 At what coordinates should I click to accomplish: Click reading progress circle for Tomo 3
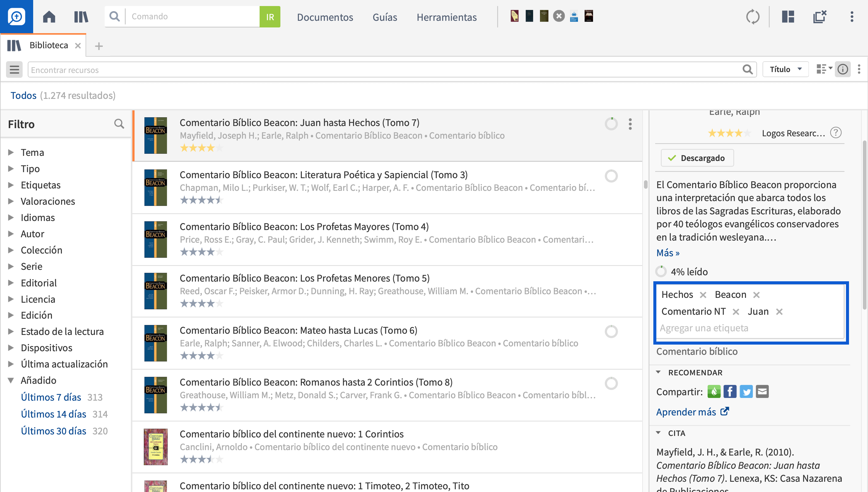pos(611,176)
